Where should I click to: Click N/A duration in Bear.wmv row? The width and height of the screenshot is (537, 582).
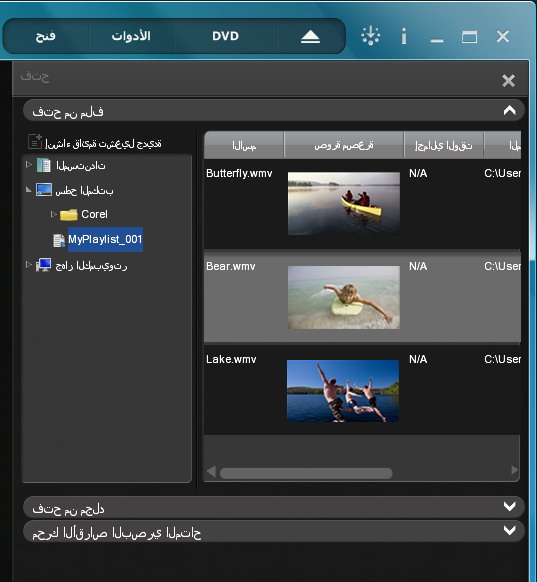[418, 266]
